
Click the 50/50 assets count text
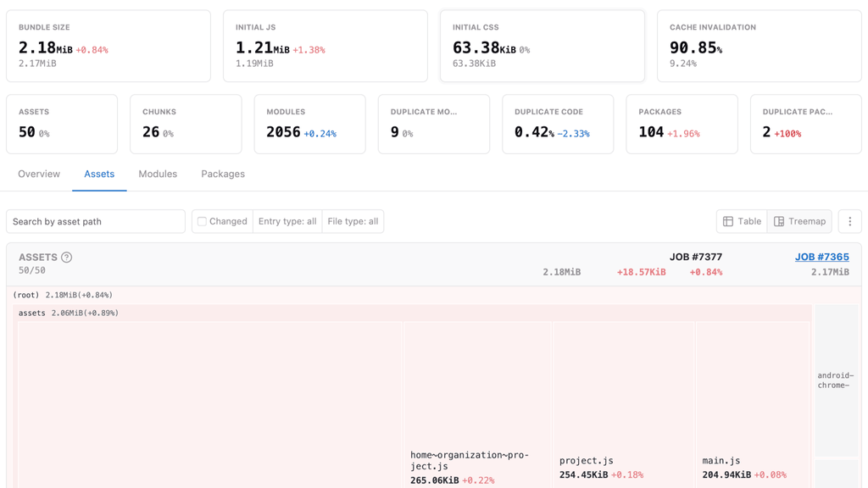pyautogui.click(x=32, y=270)
